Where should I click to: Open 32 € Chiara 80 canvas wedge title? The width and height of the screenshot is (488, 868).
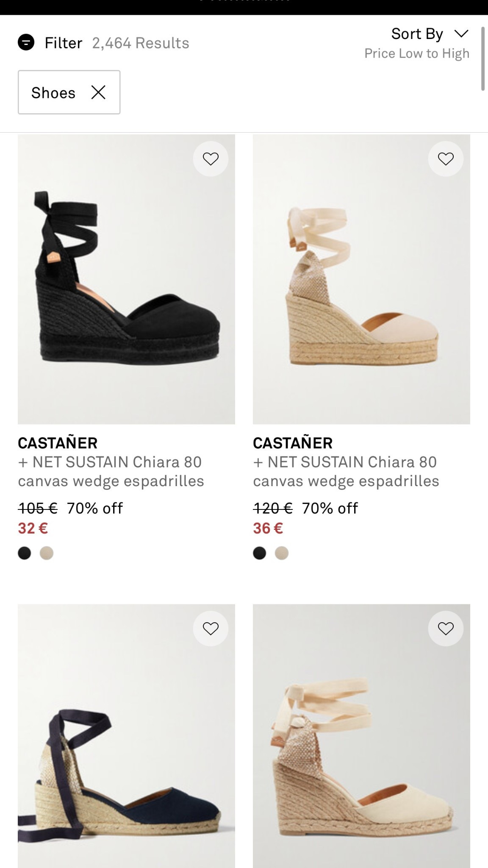coord(111,471)
